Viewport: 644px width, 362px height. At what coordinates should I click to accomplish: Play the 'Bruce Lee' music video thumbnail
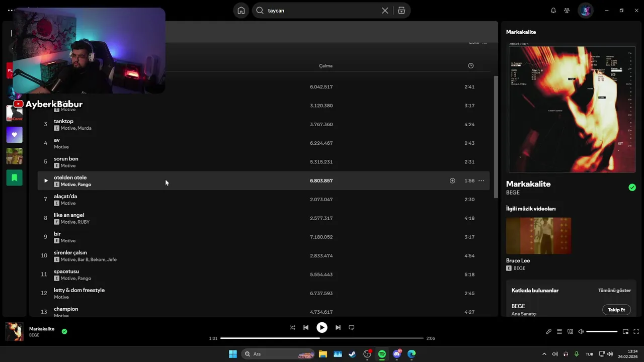coord(538,236)
